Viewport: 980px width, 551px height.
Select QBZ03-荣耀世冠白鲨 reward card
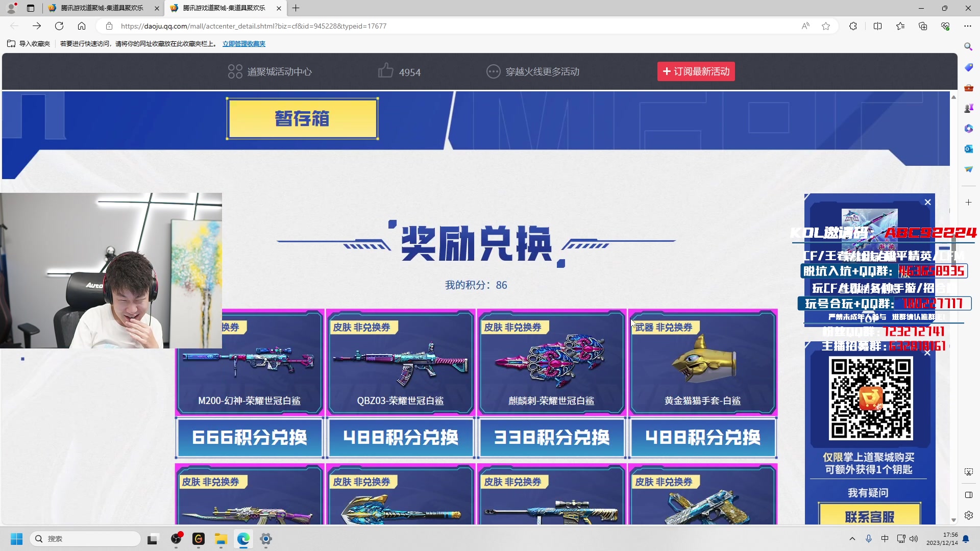point(401,362)
